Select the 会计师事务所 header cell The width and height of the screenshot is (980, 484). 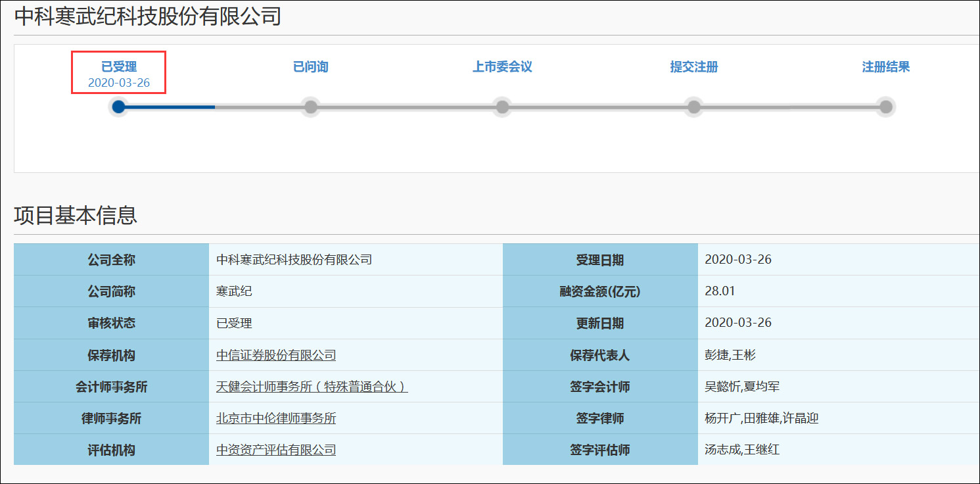[111, 387]
